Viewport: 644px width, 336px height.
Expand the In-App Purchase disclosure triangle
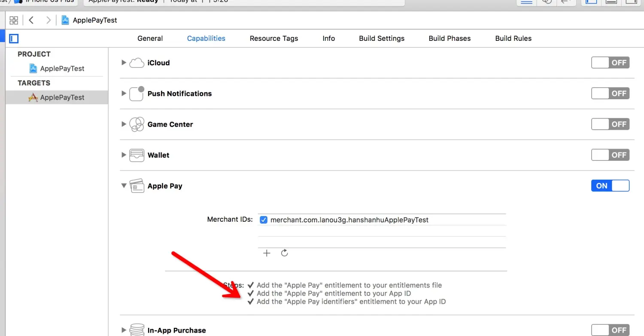tap(124, 330)
